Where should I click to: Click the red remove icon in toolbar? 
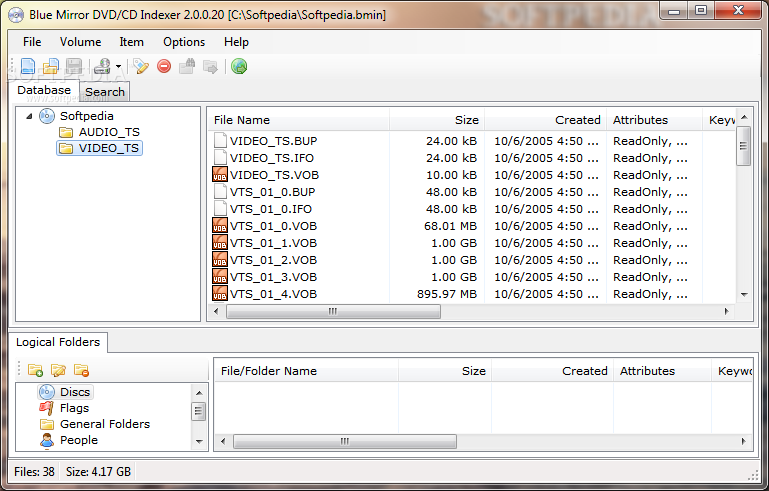164,66
